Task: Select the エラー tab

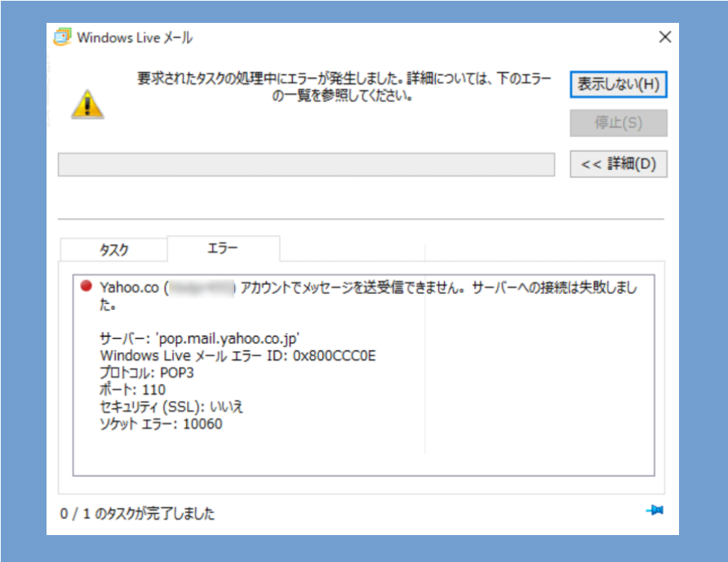Action: pos(223,248)
